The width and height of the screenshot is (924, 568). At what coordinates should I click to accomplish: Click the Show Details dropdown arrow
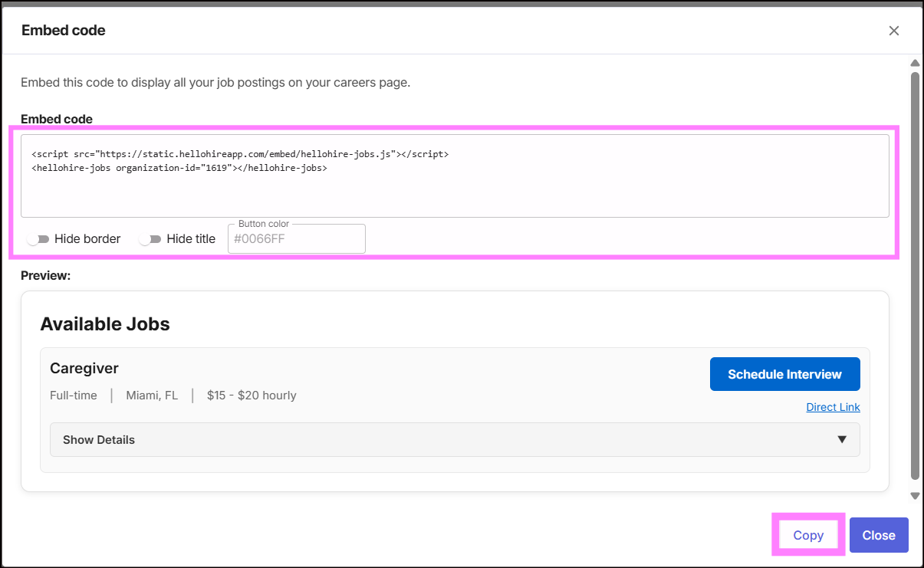(x=842, y=440)
